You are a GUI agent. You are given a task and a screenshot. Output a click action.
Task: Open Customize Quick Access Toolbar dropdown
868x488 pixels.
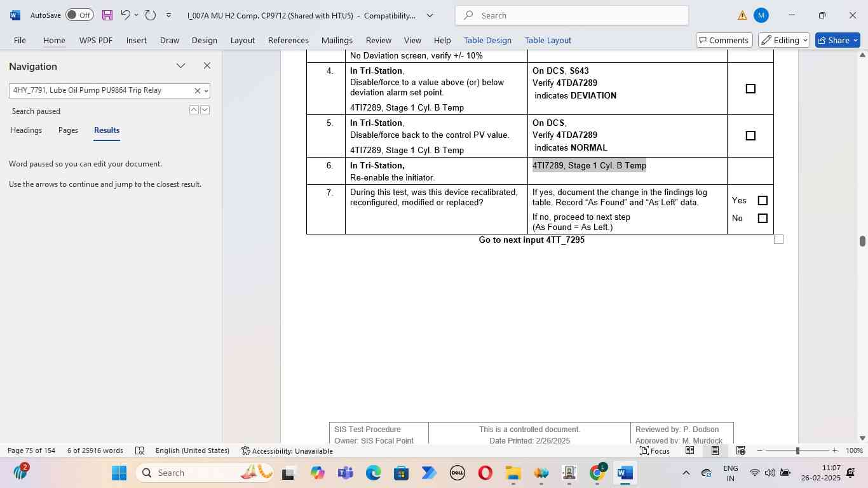(x=168, y=15)
